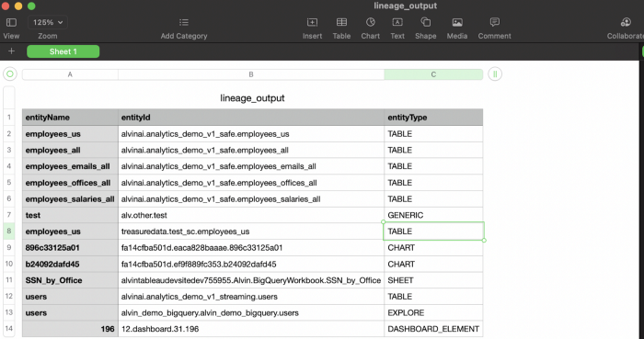Select the GENERIC entityType cell
This screenshot has height=339, width=644.
(433, 215)
